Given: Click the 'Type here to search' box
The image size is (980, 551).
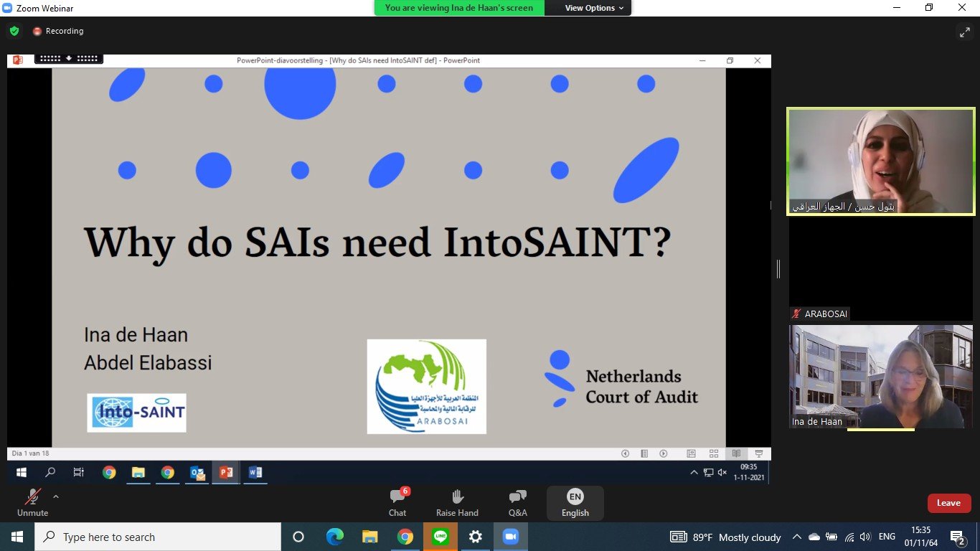Looking at the screenshot, I should [158, 537].
